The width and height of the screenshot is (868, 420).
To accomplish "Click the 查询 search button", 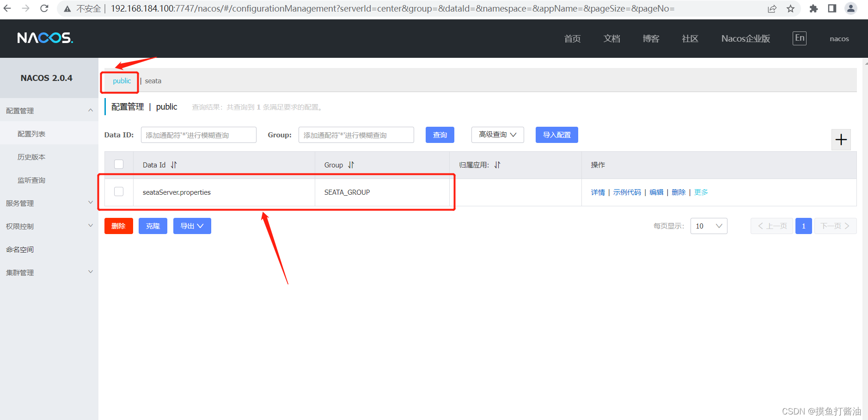I will [440, 135].
